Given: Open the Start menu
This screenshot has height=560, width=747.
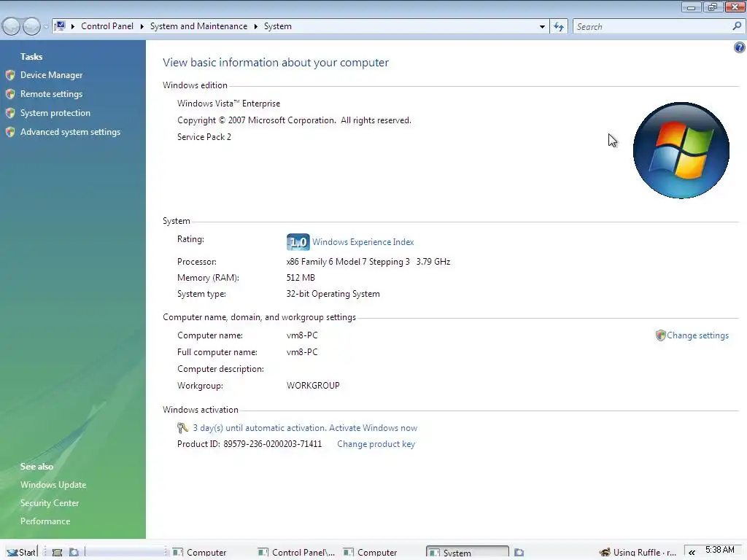Looking at the screenshot, I should pyautogui.click(x=21, y=552).
